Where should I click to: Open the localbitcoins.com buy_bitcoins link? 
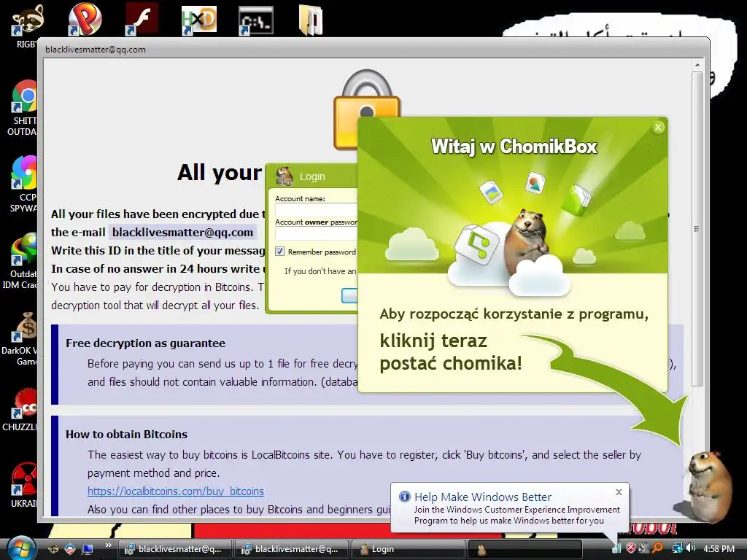(x=175, y=491)
